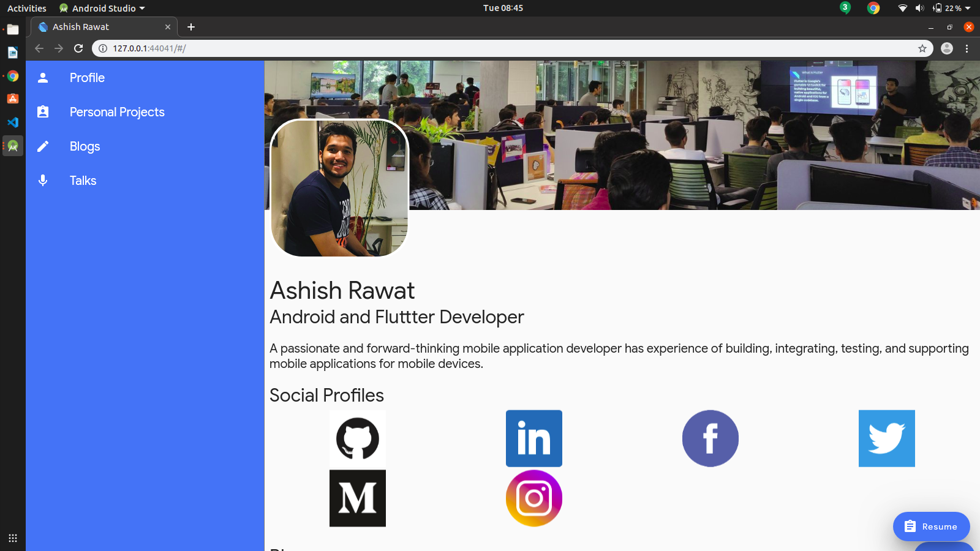Open the GitHub social profile icon

tap(358, 438)
